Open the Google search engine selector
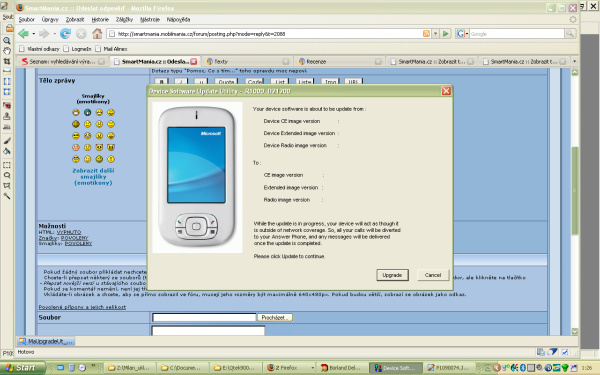This screenshot has width=600, height=375. (462, 34)
